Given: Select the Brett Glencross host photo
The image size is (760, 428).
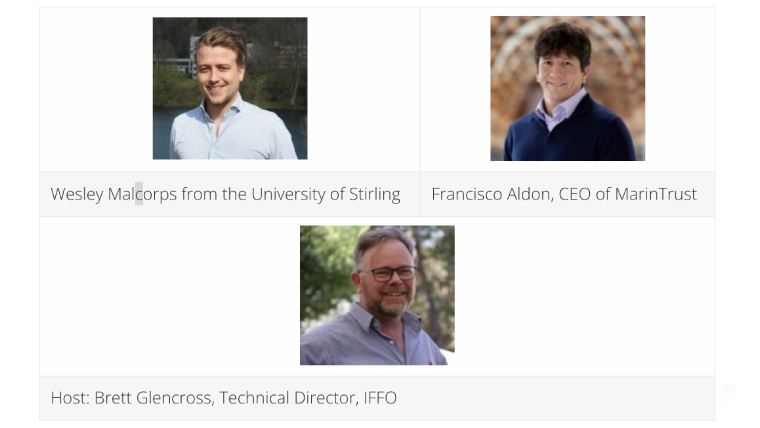Looking at the screenshot, I should (377, 295).
